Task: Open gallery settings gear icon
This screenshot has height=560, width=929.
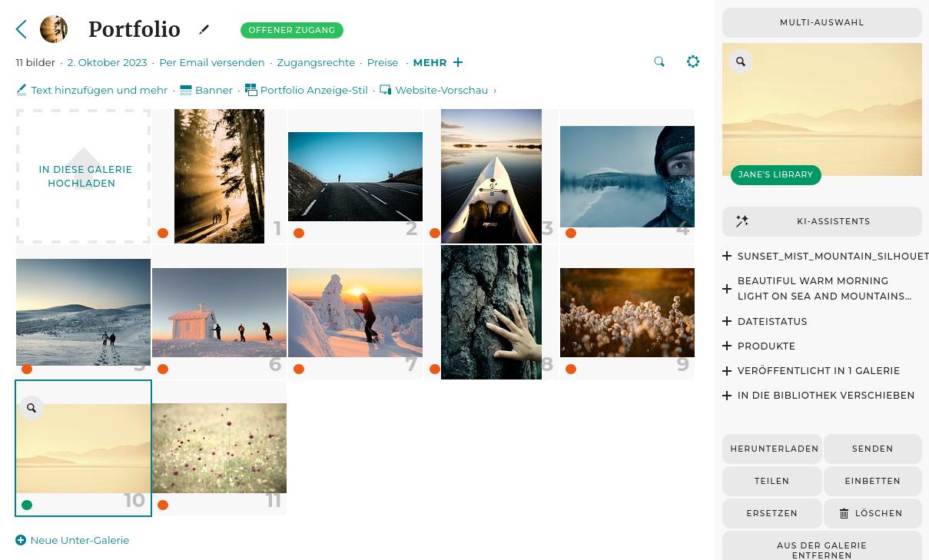Action: (693, 62)
